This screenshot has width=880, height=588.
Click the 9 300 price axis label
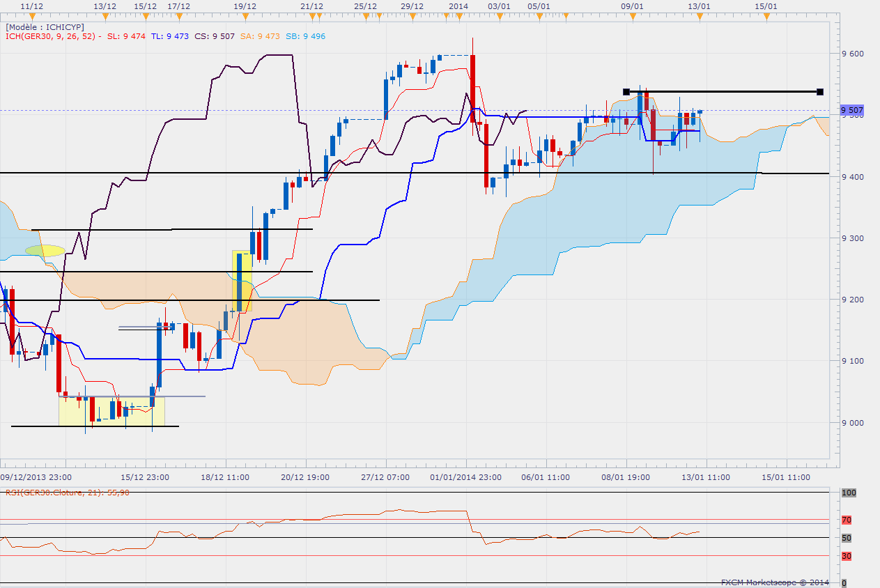[853, 238]
